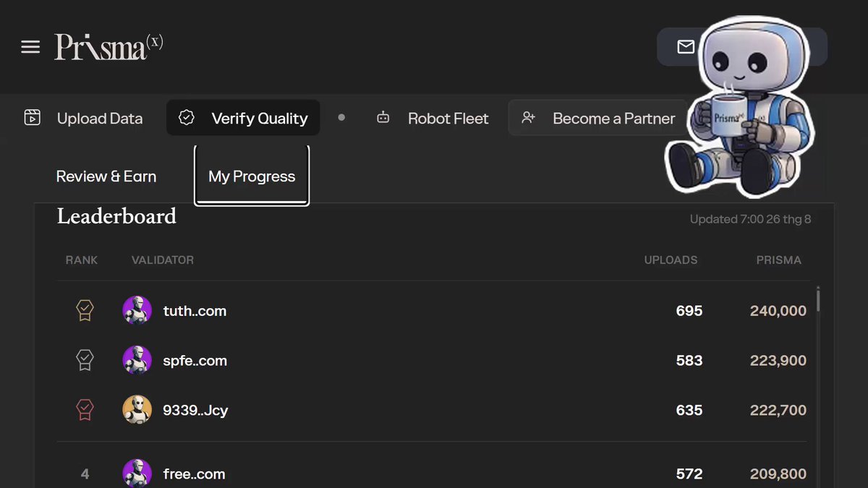Click the Become a Partner person icon

tap(529, 118)
